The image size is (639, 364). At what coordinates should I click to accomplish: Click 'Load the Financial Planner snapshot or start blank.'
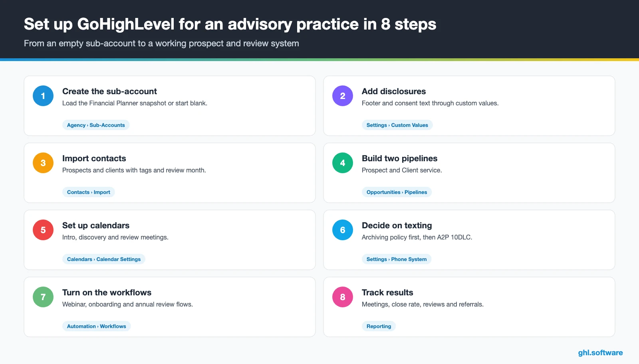click(x=135, y=103)
